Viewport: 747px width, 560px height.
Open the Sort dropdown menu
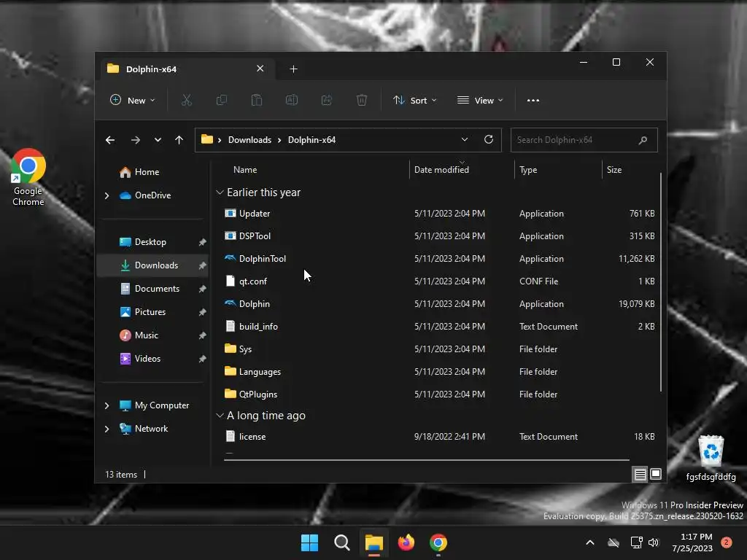(414, 100)
